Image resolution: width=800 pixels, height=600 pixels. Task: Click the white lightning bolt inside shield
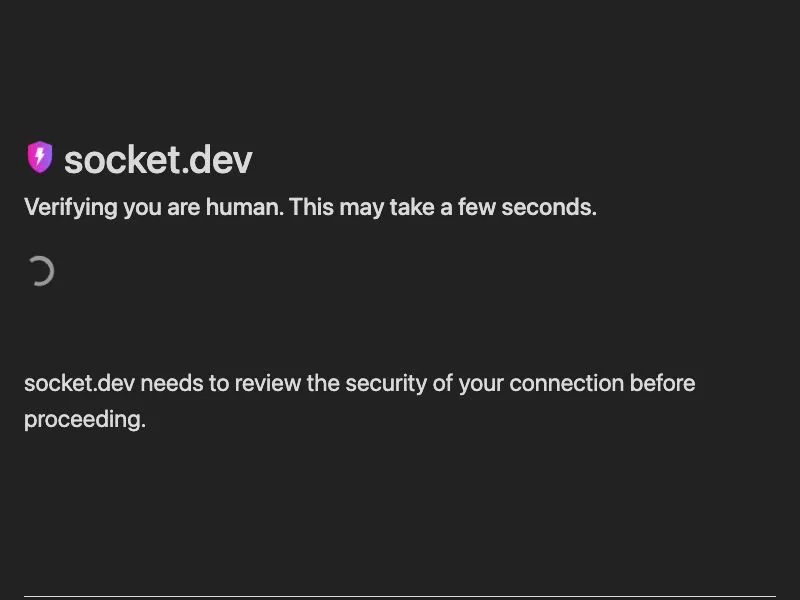[40, 156]
